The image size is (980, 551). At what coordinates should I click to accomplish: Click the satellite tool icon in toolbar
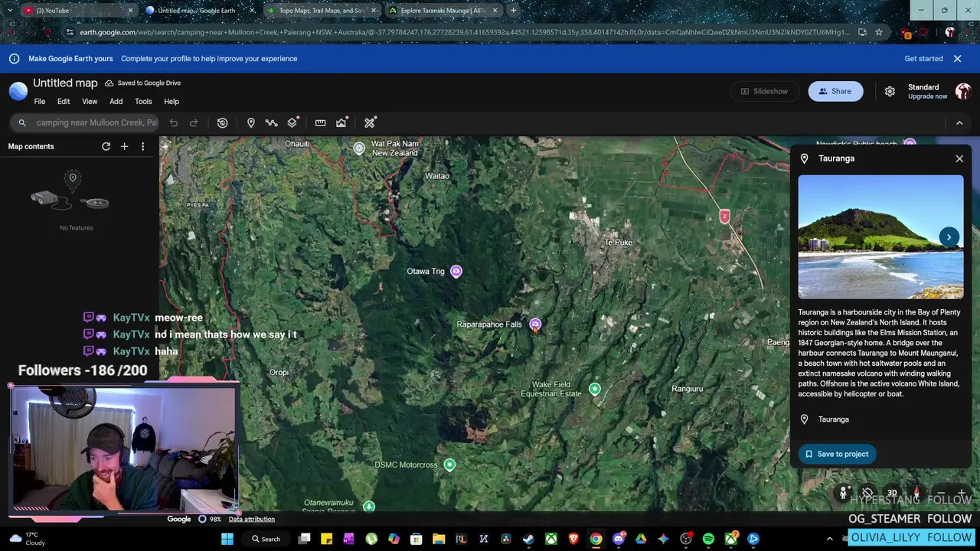click(x=370, y=122)
